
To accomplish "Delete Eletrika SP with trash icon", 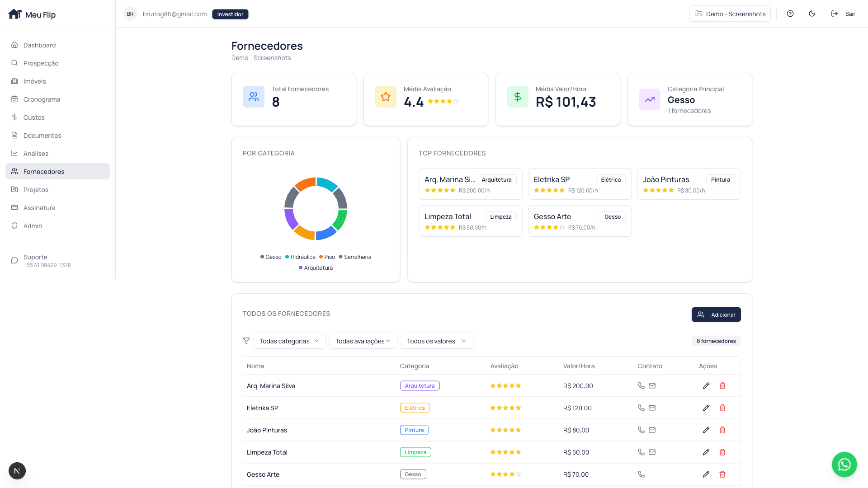I will tap(722, 408).
